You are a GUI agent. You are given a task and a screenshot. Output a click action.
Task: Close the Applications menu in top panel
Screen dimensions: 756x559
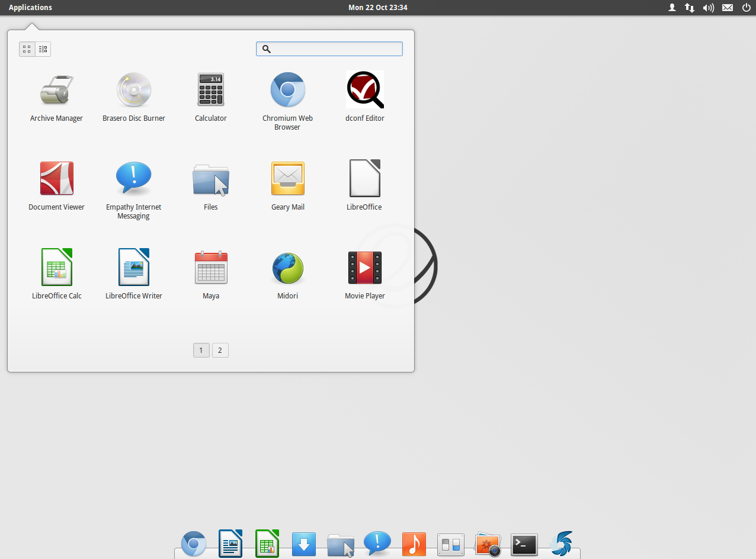(x=30, y=8)
